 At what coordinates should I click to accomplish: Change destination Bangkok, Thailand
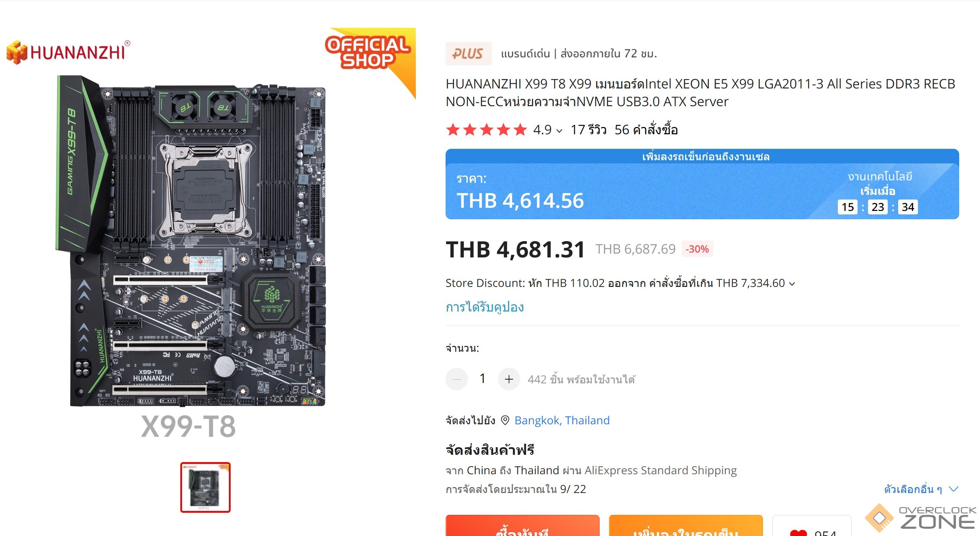562,420
